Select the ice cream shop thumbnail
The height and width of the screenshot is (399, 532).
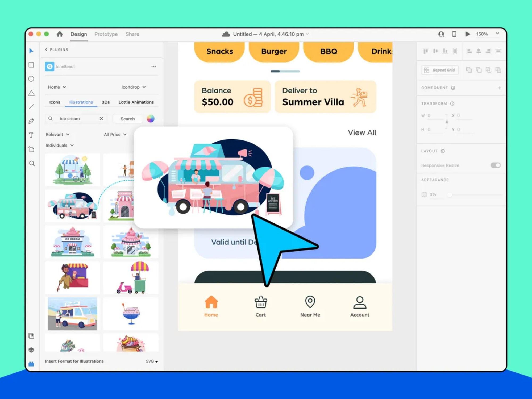(73, 242)
